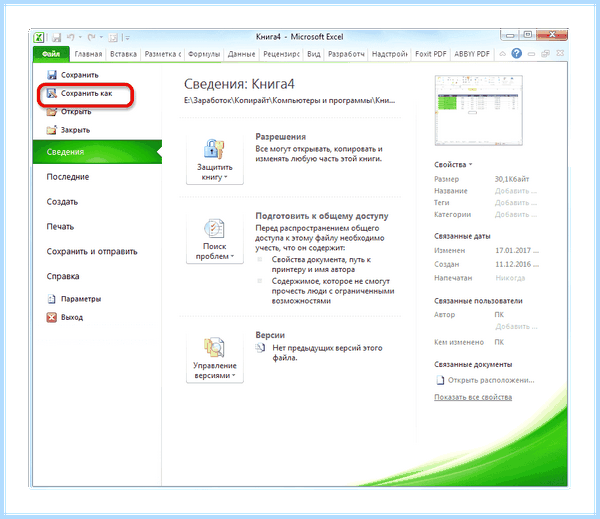Open the ABBYY PDF tab
The width and height of the screenshot is (600, 519).
[472, 54]
